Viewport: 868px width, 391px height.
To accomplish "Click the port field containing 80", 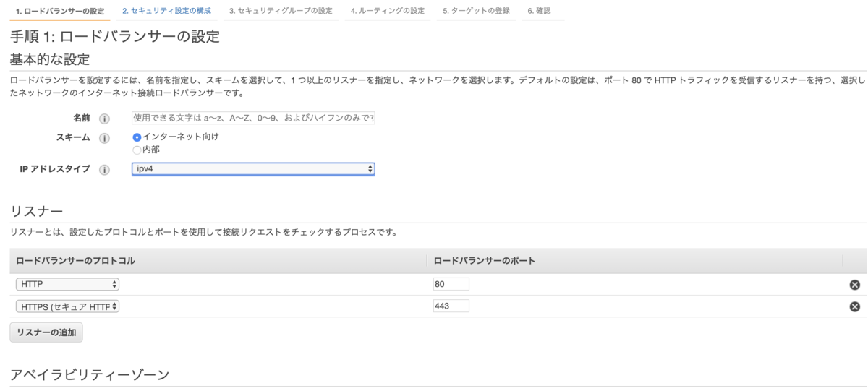I will pyautogui.click(x=451, y=284).
